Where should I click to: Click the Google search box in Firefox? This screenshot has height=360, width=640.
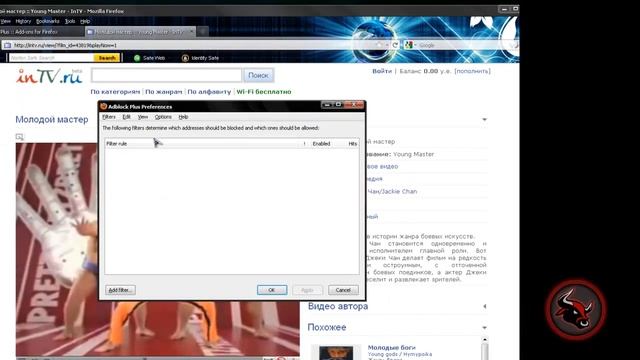coord(463,45)
